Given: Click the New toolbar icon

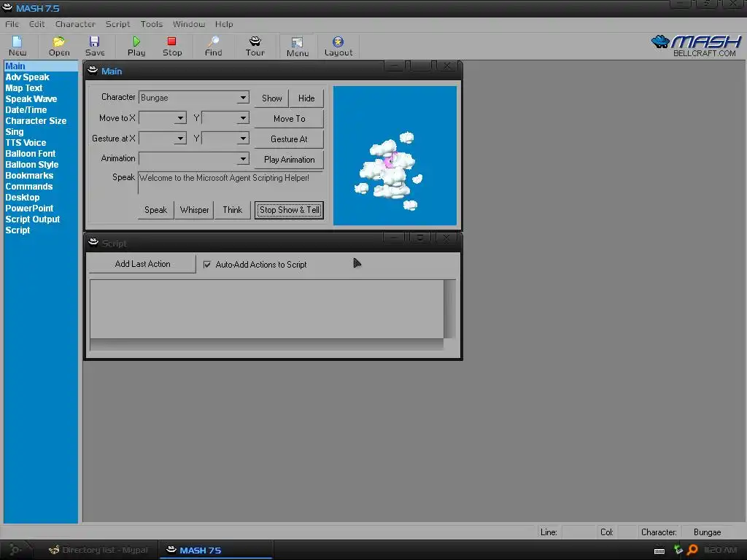Looking at the screenshot, I should [x=18, y=46].
